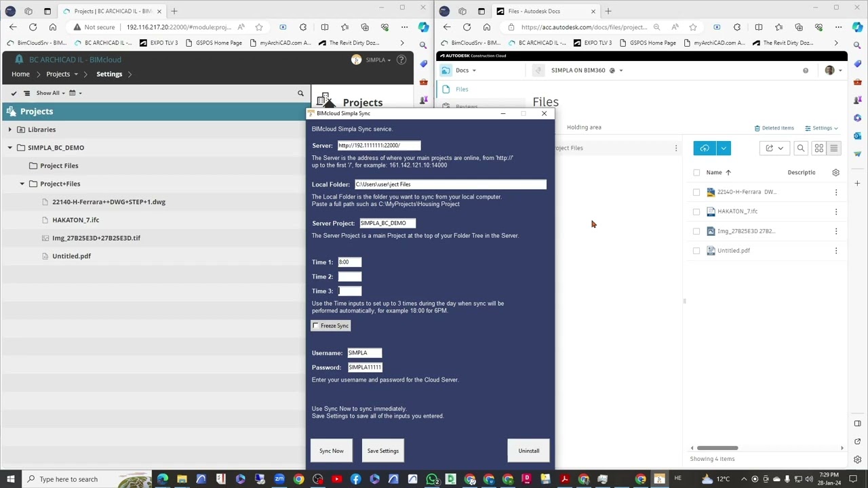Click the Server address input field
The width and height of the screenshot is (868, 488).
click(379, 146)
